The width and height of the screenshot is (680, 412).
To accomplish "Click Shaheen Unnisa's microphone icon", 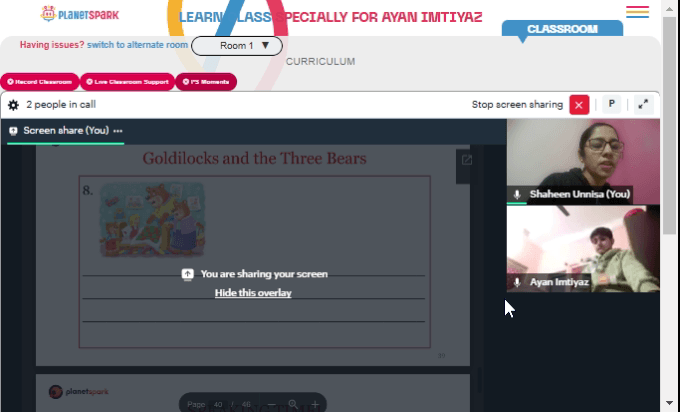I will click(x=517, y=194).
